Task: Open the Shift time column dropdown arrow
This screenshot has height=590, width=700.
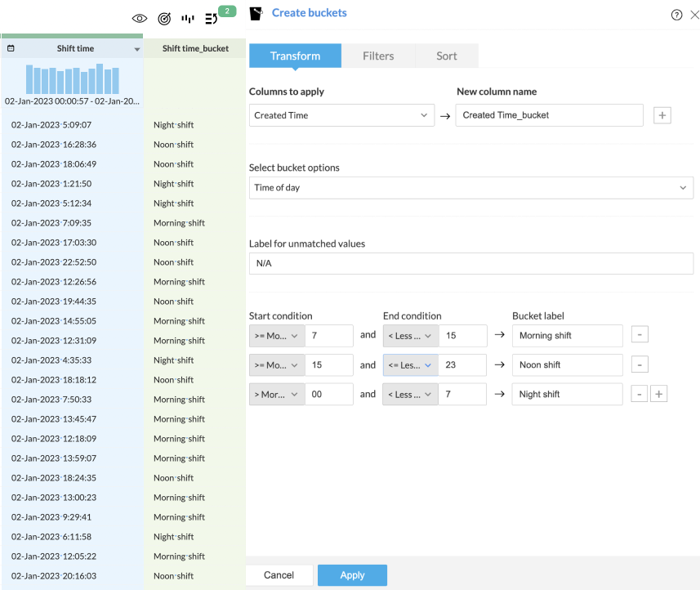Action: click(x=136, y=49)
